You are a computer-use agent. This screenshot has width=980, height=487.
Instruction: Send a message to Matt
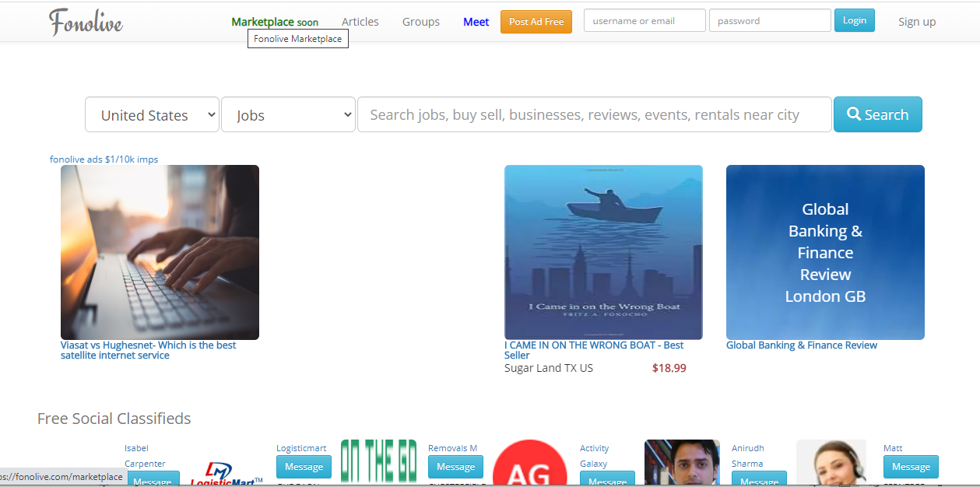point(911,467)
